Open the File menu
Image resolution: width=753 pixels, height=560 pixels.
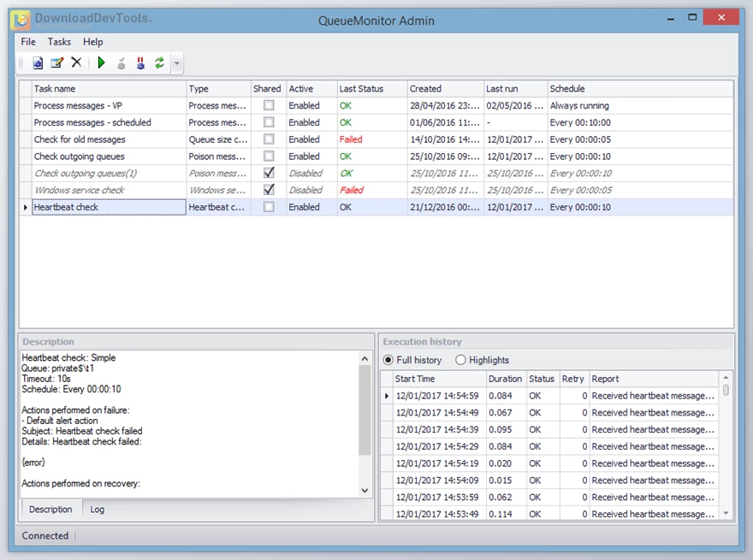pos(28,42)
